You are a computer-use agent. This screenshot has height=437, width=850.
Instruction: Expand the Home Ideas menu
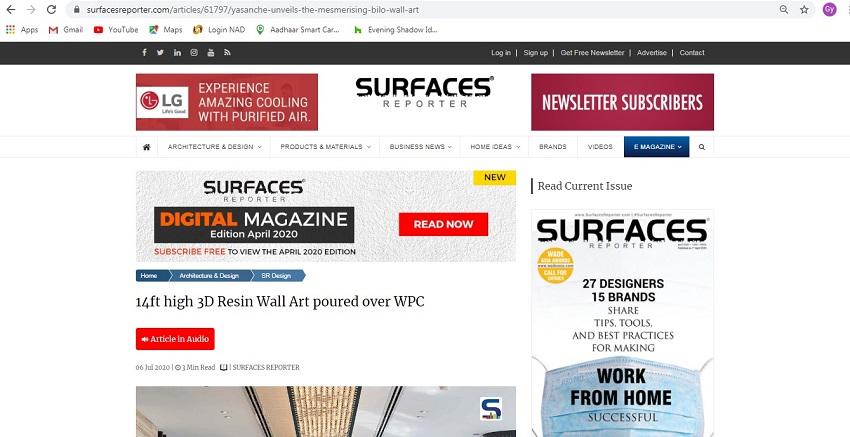tap(495, 147)
